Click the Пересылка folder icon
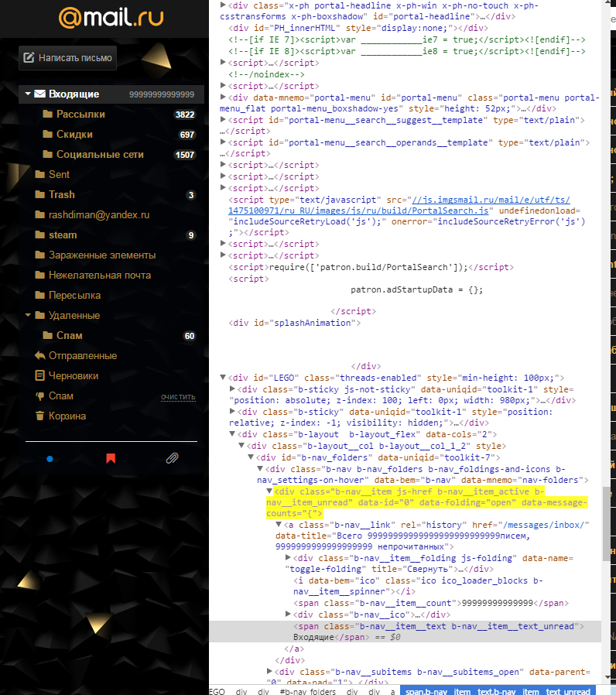 40,295
